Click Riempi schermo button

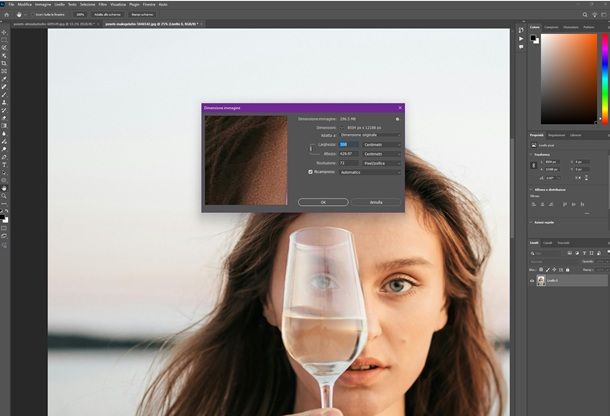(142, 15)
